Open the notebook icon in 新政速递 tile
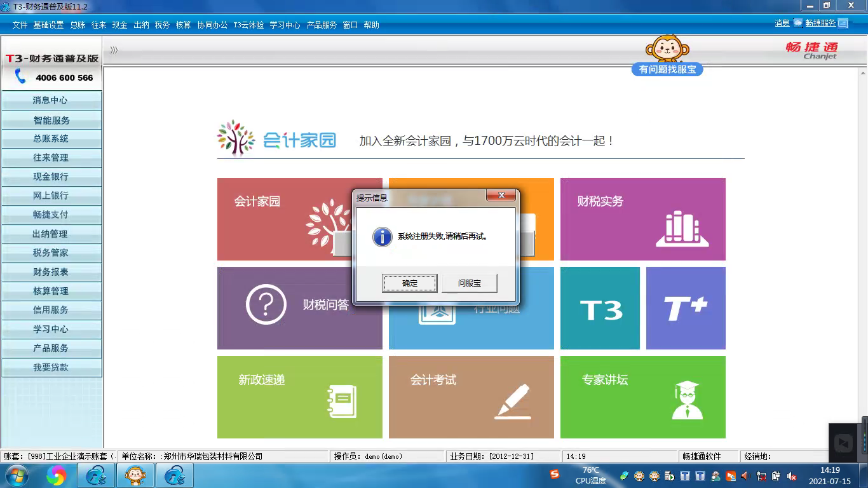Screen dimensions: 868x488 [342, 401]
